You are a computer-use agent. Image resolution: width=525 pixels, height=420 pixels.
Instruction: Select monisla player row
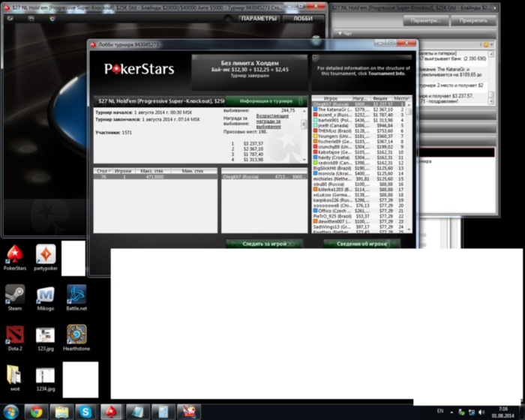click(358, 173)
